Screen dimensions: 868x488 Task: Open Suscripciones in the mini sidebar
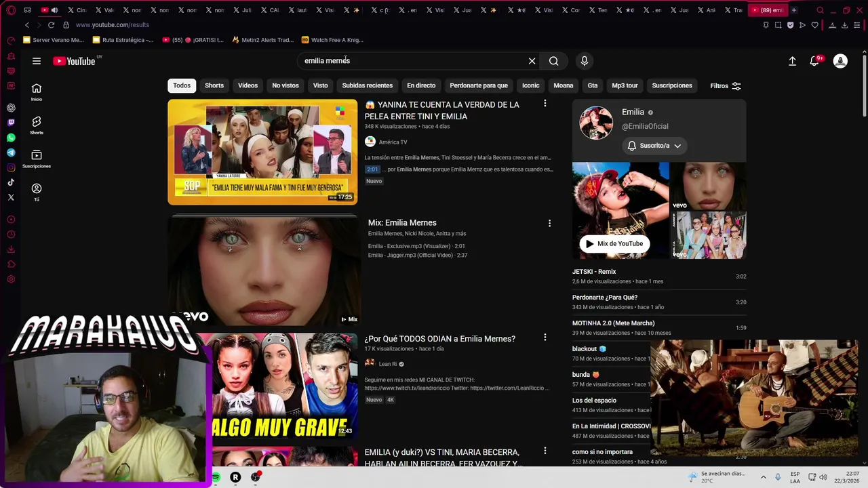tap(37, 159)
